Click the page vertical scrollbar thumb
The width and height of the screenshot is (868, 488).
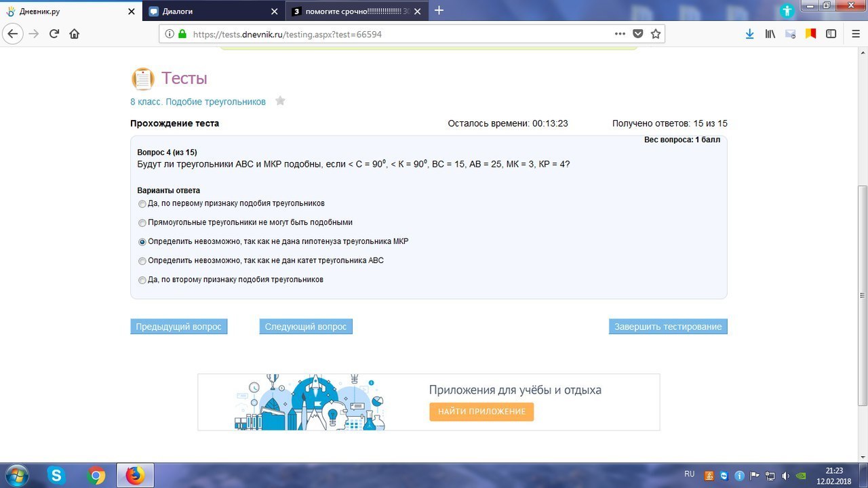pos(862,295)
